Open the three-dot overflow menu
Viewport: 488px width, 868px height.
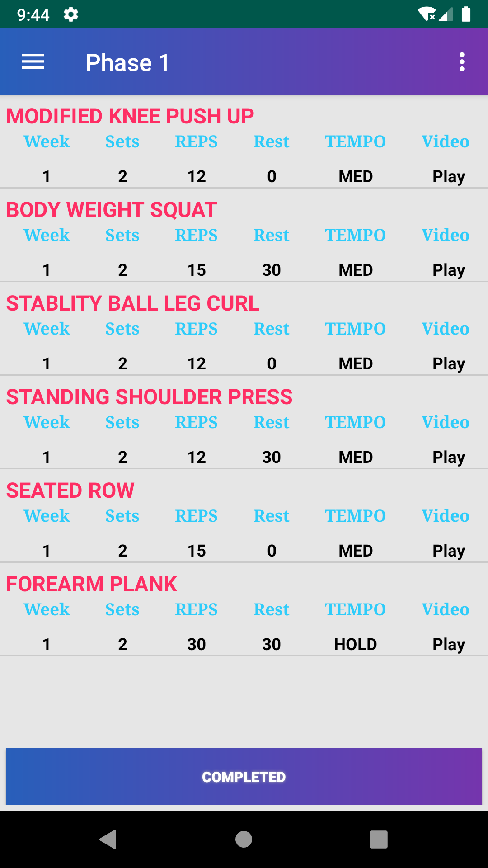click(462, 62)
